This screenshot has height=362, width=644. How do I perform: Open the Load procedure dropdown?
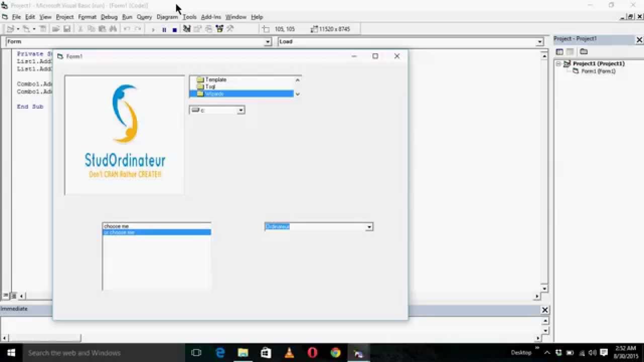click(540, 42)
